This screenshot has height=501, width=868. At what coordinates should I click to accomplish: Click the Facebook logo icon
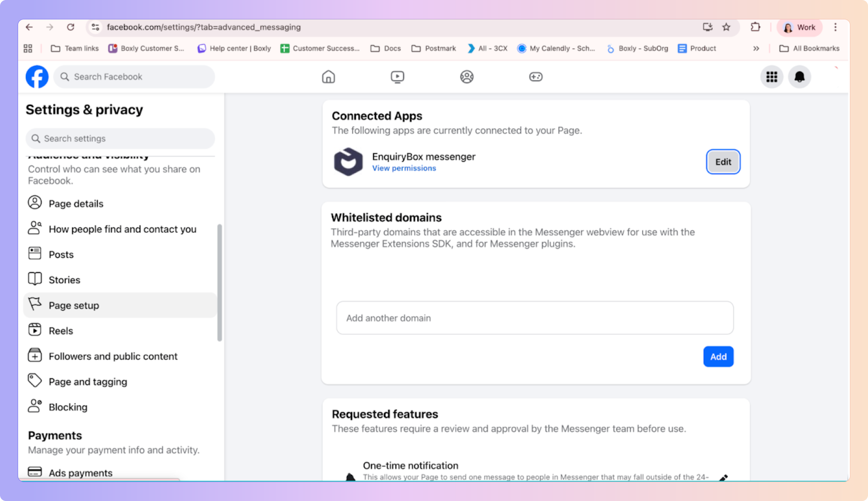[37, 77]
